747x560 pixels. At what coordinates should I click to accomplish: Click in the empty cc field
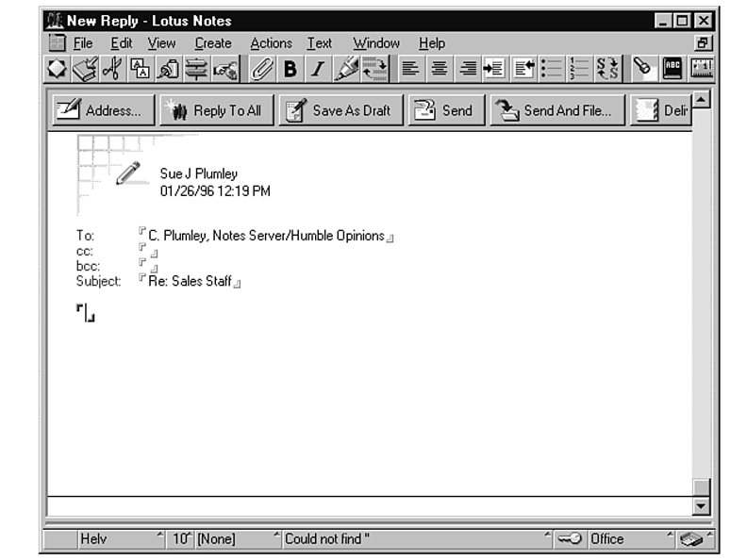148,251
